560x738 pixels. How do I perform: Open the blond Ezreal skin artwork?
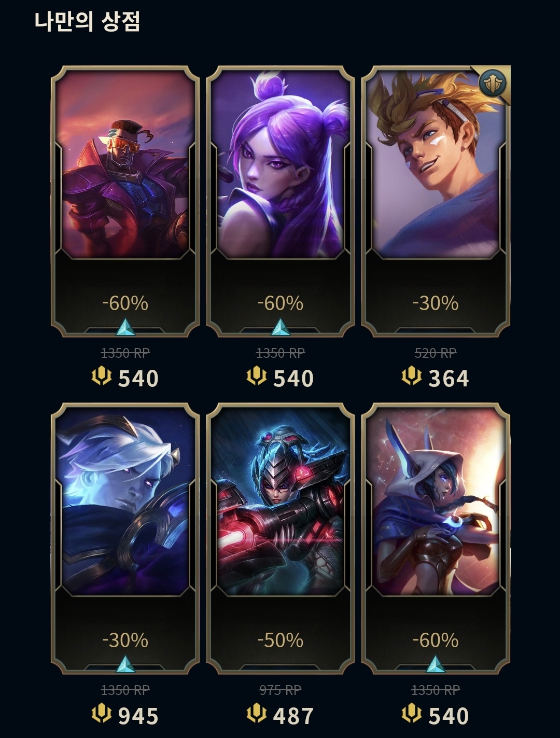point(436,163)
